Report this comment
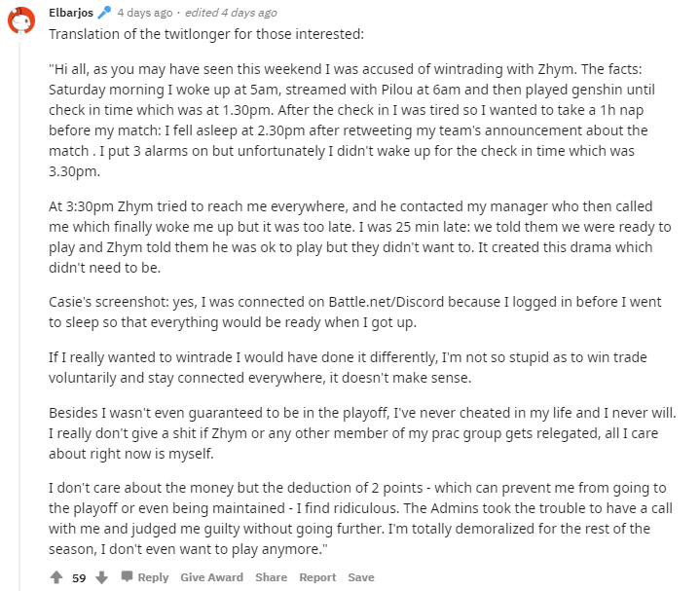Viewport: 700px width, 591px height. [x=317, y=577]
